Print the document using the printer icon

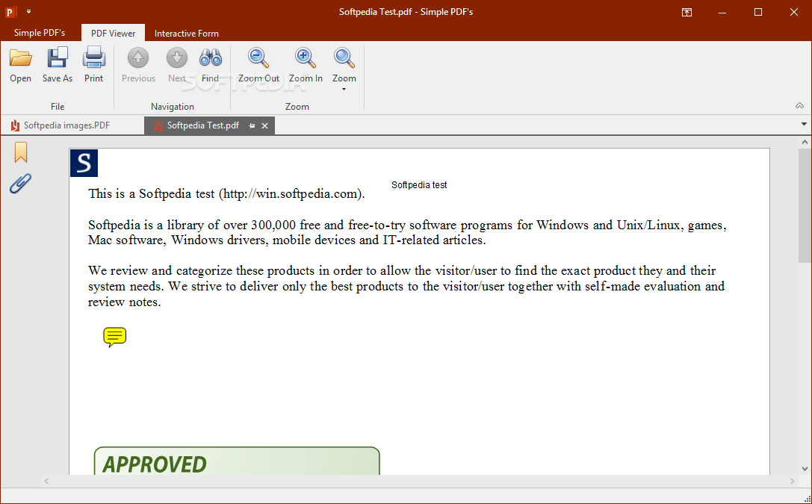pos(93,57)
